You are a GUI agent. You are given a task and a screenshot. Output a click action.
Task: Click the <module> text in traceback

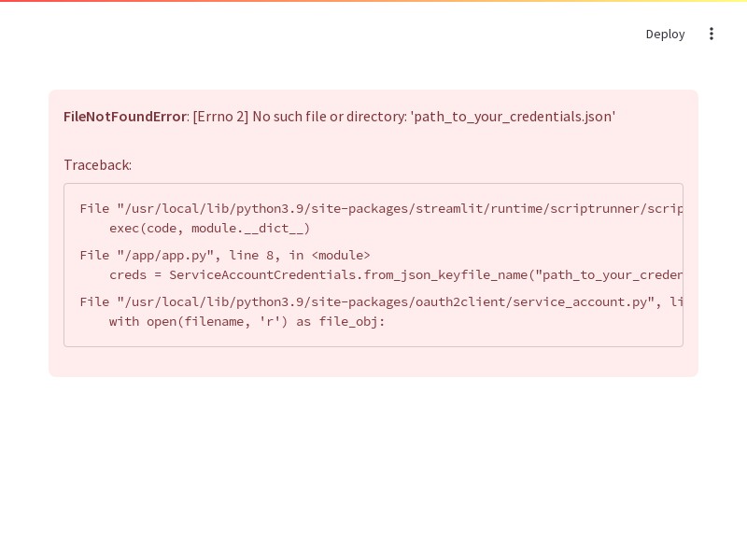pos(341,255)
